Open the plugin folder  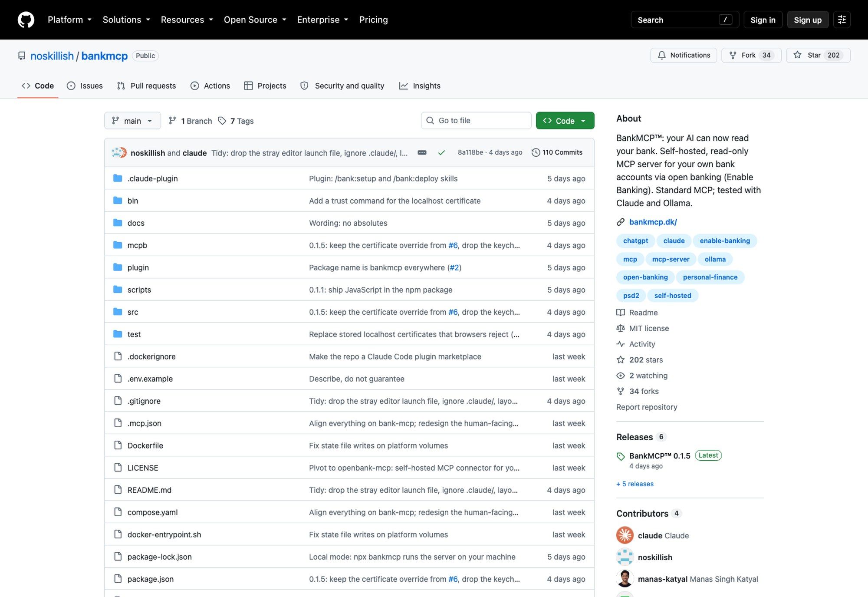coord(138,267)
